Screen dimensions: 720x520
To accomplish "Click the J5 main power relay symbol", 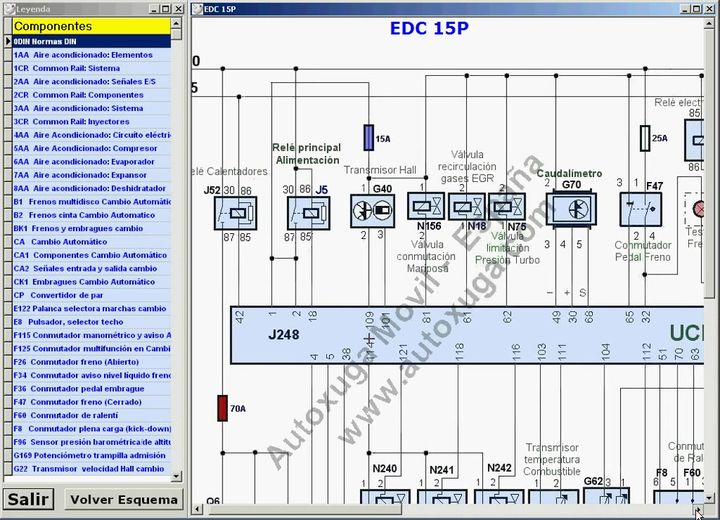I will pos(309,213).
